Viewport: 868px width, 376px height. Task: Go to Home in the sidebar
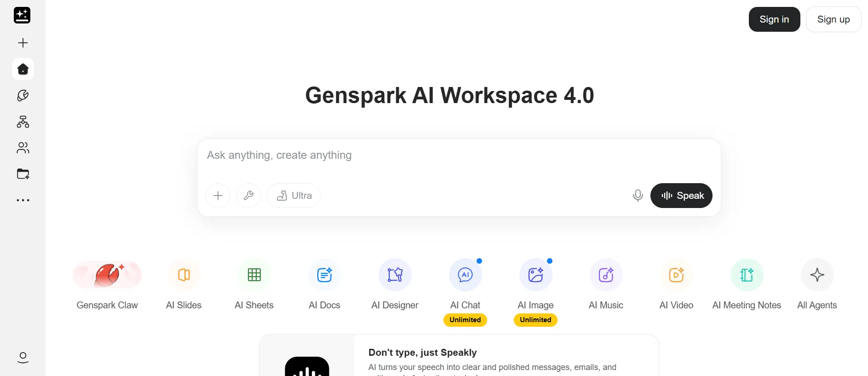23,69
